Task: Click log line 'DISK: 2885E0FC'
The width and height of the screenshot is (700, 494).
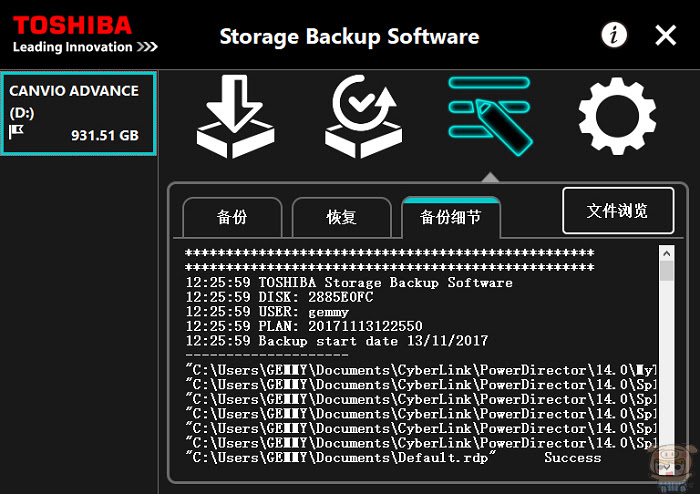Action: pos(279,297)
